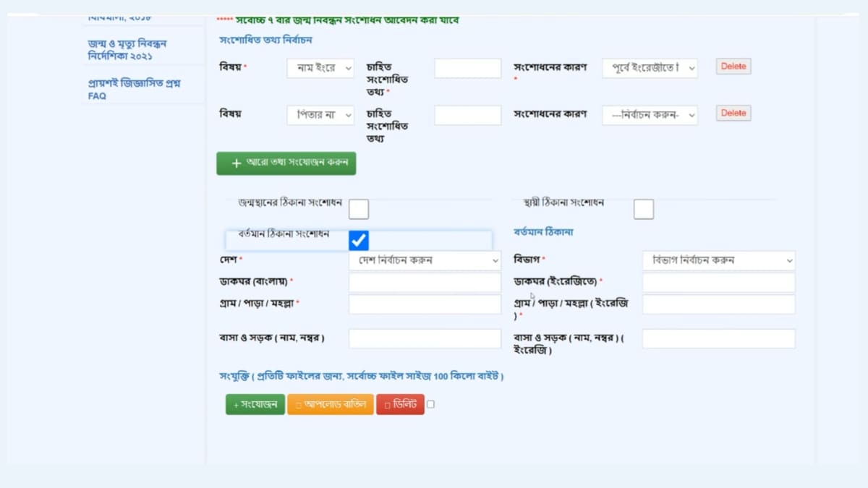
Task: Click inside the ডাকঘর (বাংলায়) input field
Action: coord(424,282)
